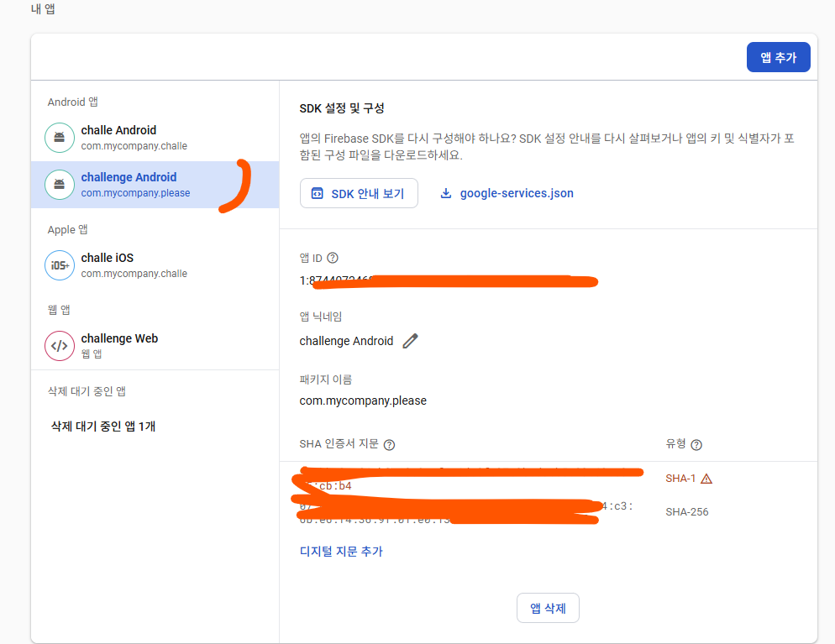Click the code icon inside SDK 안내 보기
The image size is (835, 644).
coord(317,193)
